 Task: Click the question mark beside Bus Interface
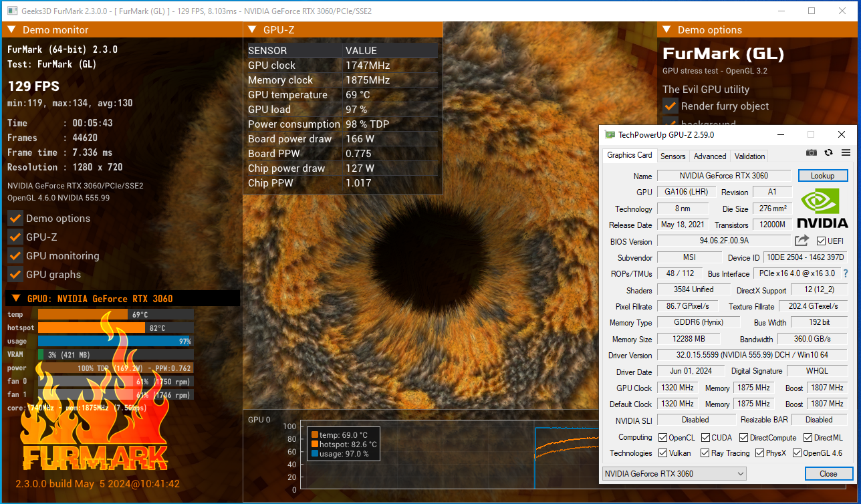click(x=846, y=273)
